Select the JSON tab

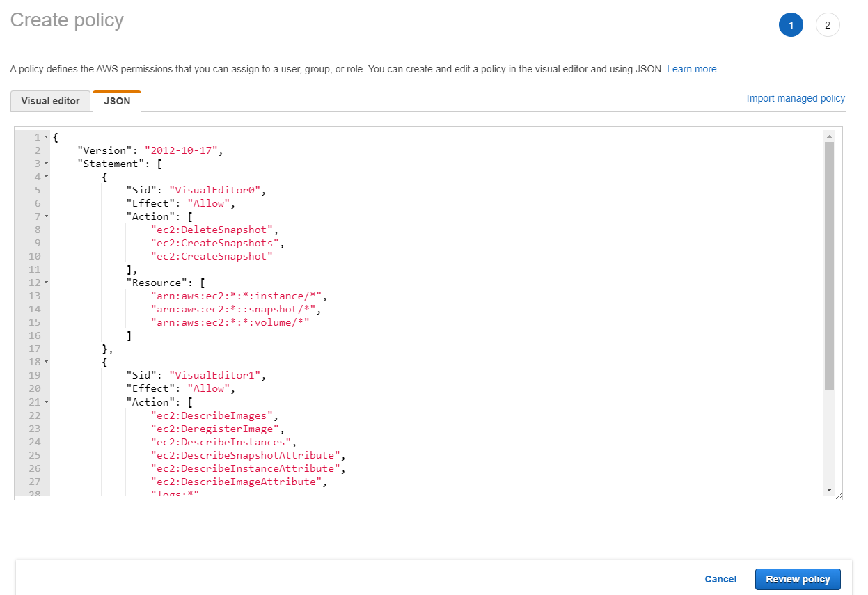pos(117,101)
